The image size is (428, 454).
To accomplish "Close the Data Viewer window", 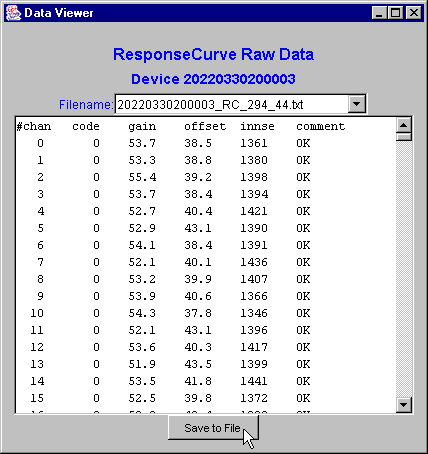I will coord(414,13).
